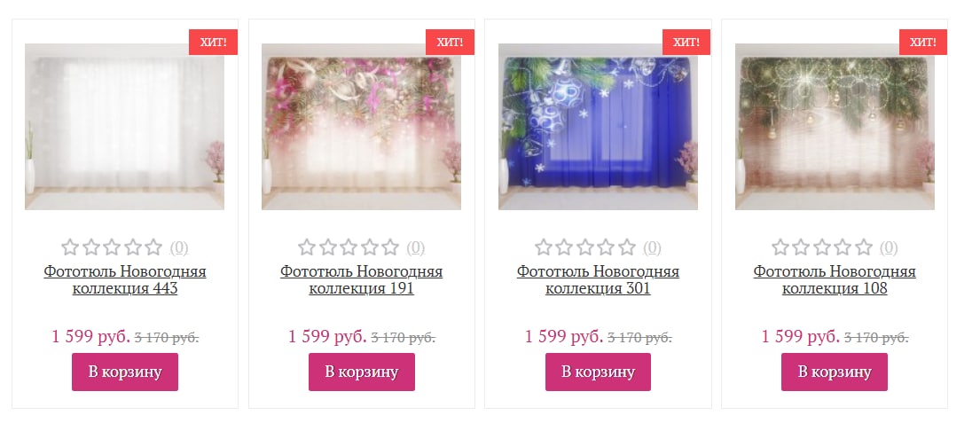Open Фототюль Новогодняя коллекция 443 link
980x423 pixels.
point(125,280)
